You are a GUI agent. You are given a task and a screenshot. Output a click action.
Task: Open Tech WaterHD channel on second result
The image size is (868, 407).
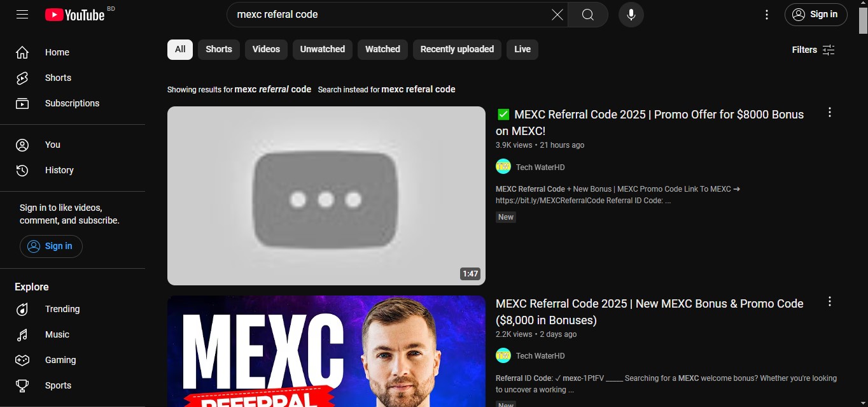tap(540, 356)
